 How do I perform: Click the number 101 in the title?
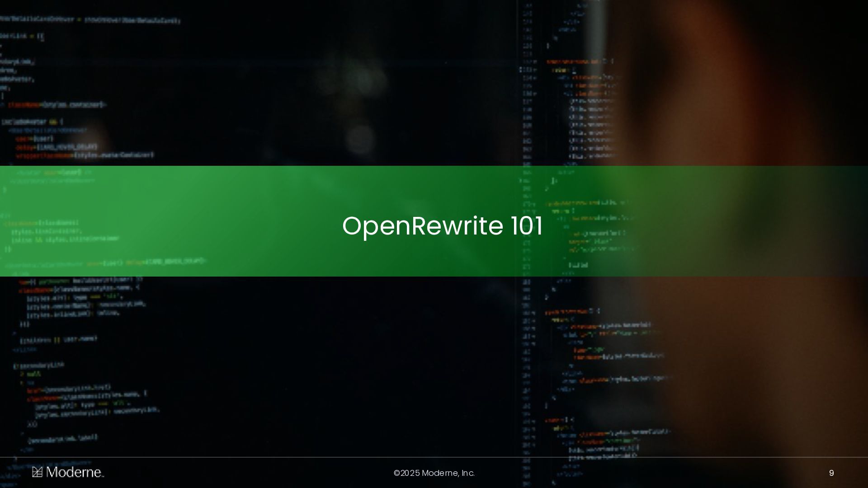coord(527,225)
